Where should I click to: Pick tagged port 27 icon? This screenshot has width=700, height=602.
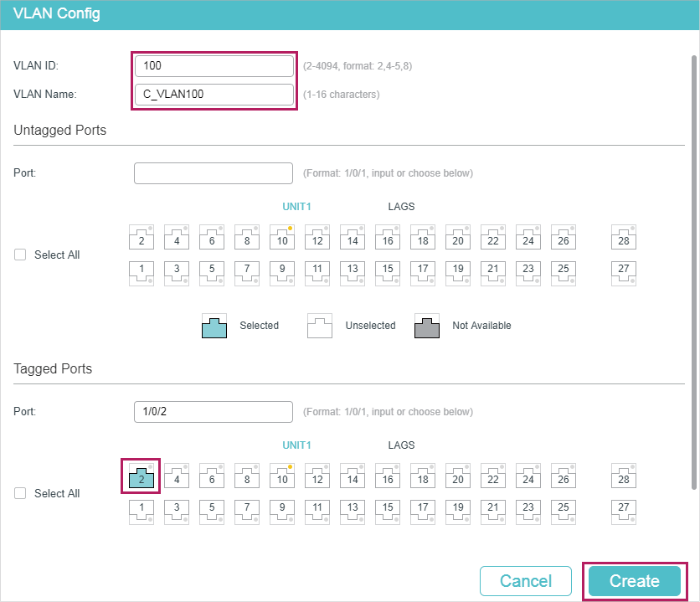[x=624, y=512]
